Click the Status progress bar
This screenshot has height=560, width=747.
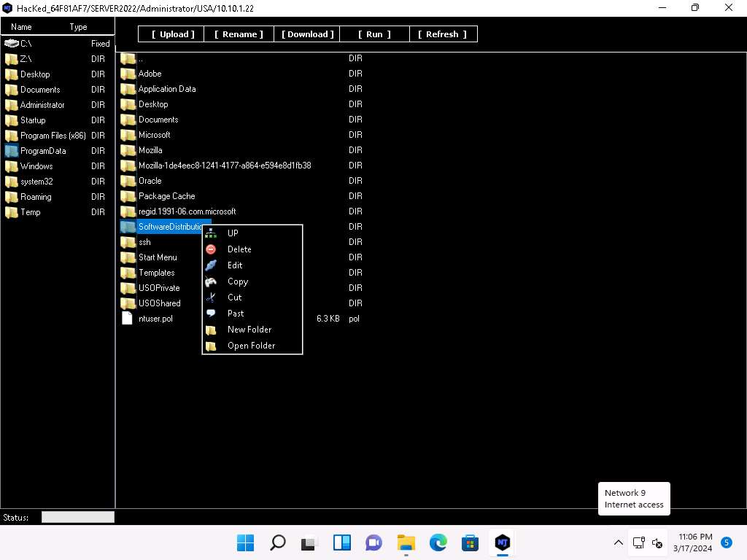pyautogui.click(x=78, y=517)
